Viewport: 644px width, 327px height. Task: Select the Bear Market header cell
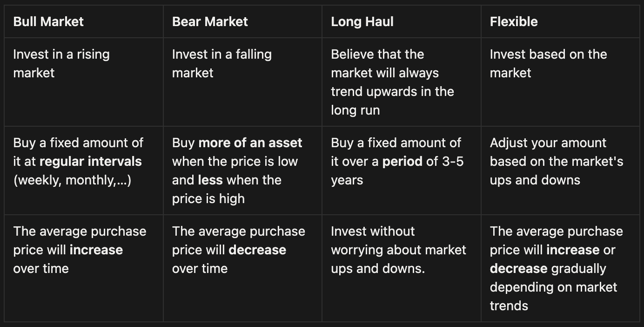[210, 21]
